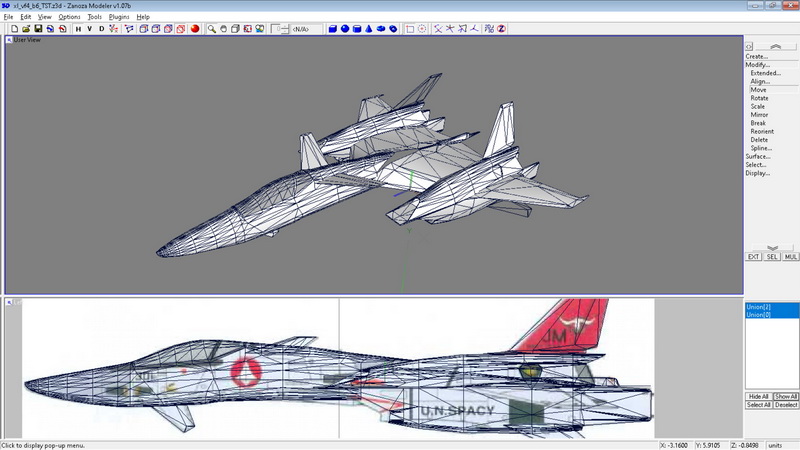Create a cone primitive
800x450 pixels.
click(369, 29)
